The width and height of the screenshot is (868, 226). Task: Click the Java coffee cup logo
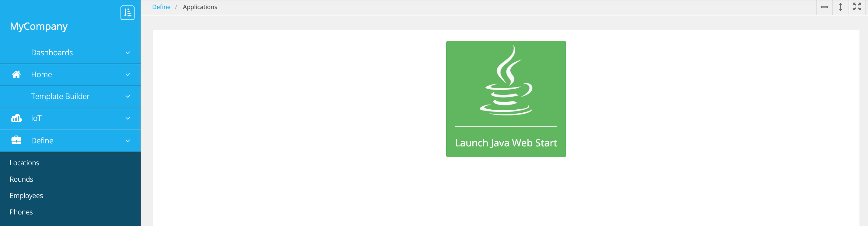tap(506, 81)
